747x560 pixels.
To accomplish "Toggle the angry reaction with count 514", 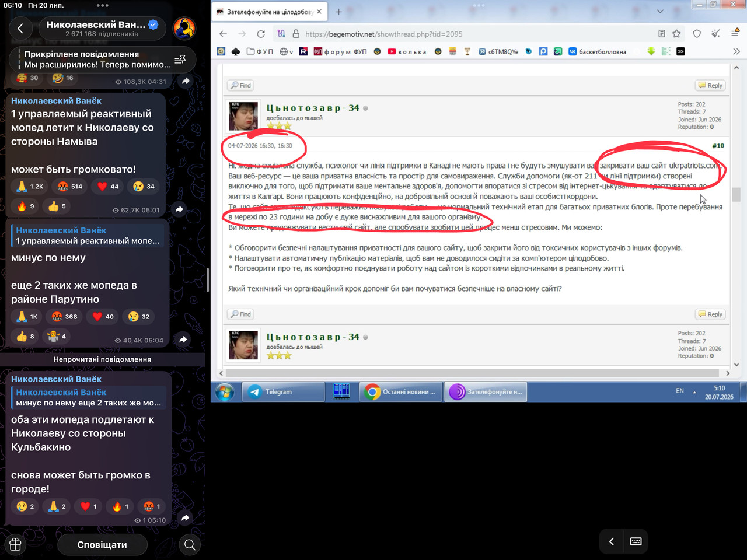I will (69, 187).
